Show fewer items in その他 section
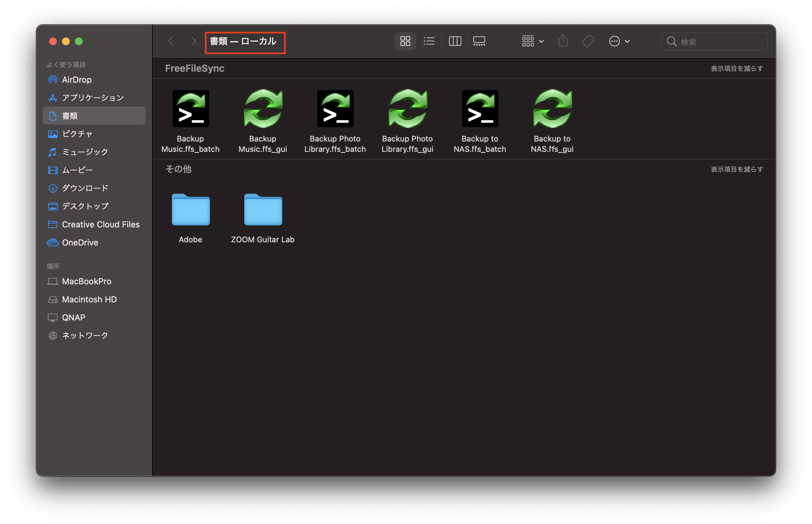Viewport: 812px width, 524px height. [736, 169]
